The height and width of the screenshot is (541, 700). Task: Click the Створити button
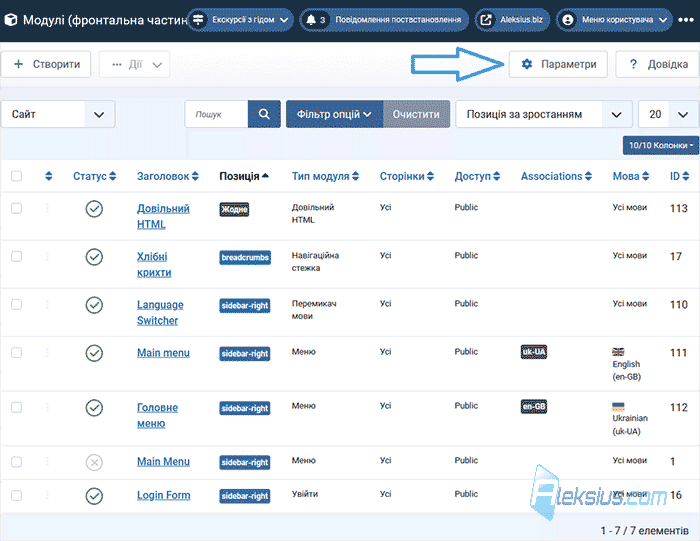[46, 64]
